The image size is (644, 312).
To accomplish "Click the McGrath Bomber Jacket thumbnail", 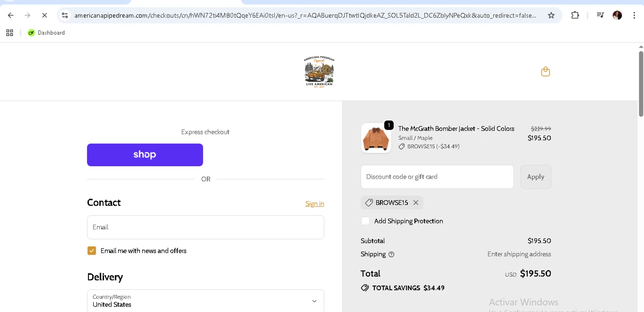I will click(376, 138).
